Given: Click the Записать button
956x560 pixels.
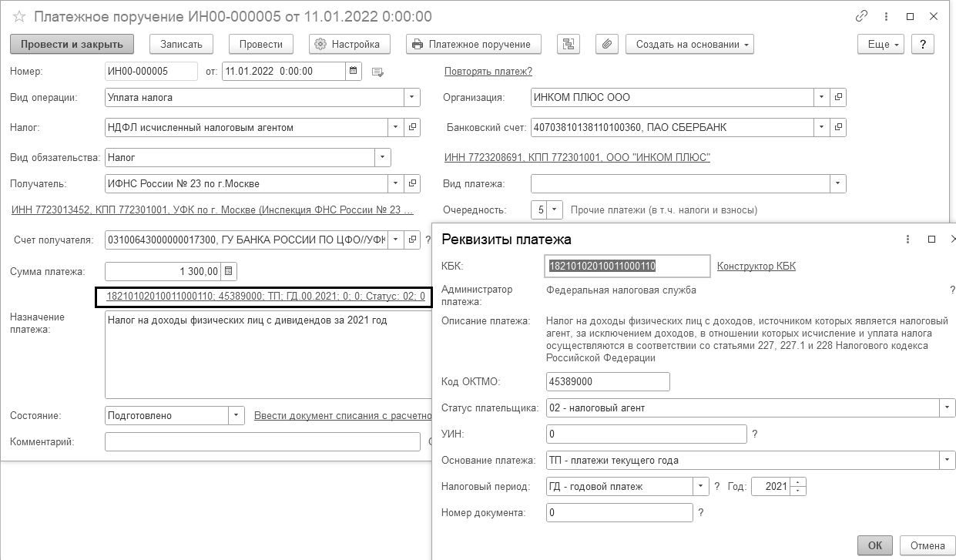Looking at the screenshot, I should point(181,44).
